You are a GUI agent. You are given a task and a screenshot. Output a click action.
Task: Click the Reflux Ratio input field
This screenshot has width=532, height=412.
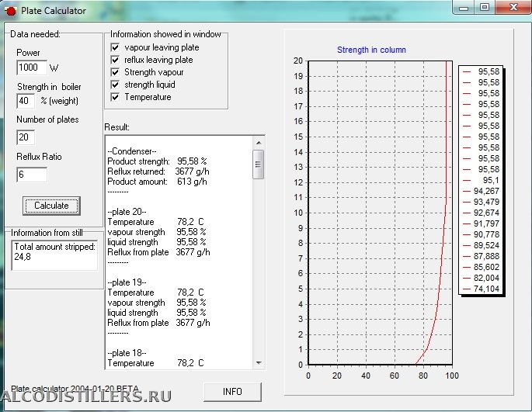32,175
